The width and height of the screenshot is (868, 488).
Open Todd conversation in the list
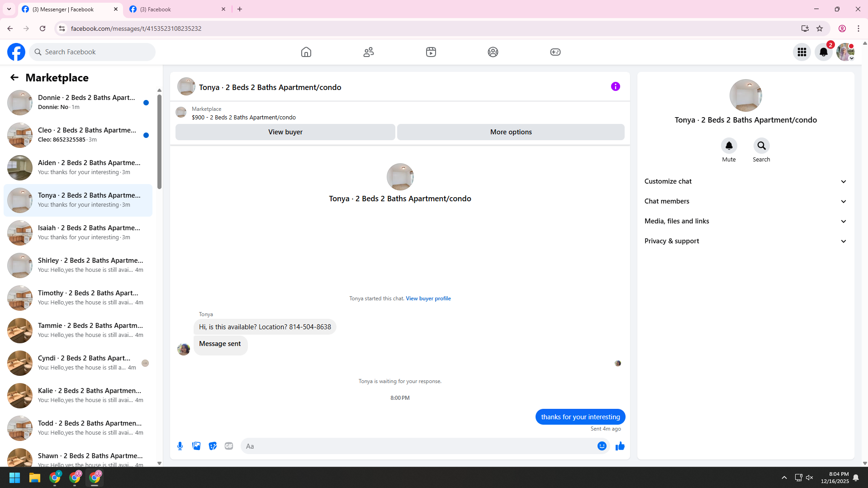(x=78, y=428)
